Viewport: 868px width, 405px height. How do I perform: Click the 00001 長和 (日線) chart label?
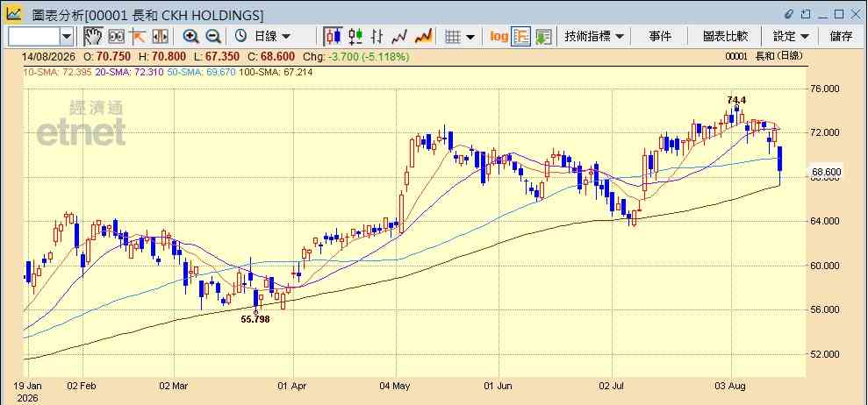click(764, 56)
